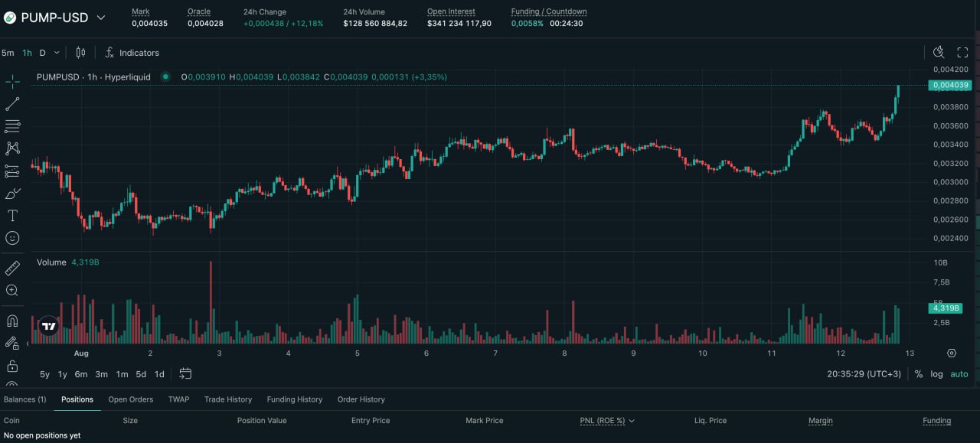Screen dimensions: 980x443
Task: Switch to the Positions tab
Action: 77,399
